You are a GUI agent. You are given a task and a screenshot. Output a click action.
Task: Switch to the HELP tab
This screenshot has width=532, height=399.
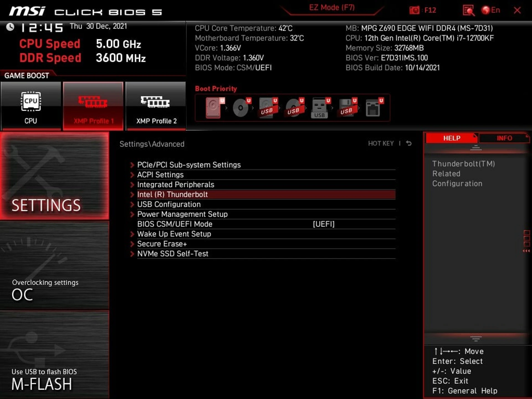click(x=451, y=138)
